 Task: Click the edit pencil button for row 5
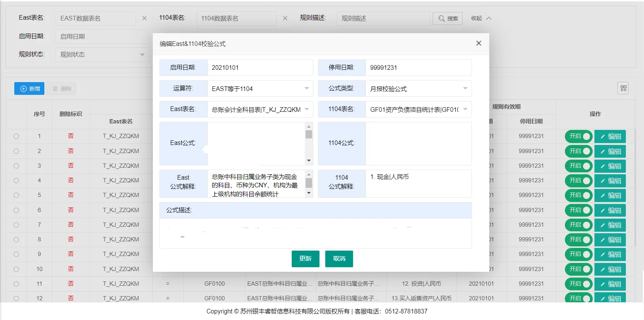click(610, 195)
